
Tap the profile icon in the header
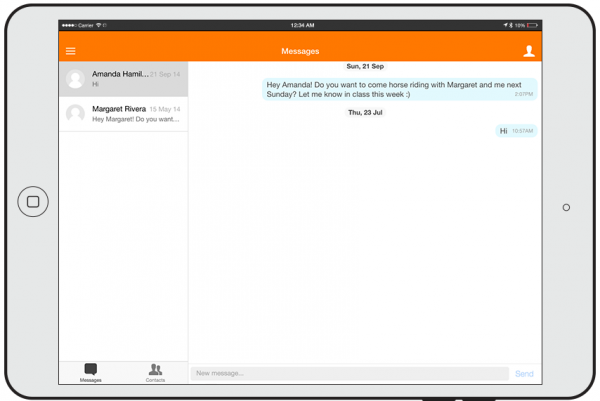(529, 51)
